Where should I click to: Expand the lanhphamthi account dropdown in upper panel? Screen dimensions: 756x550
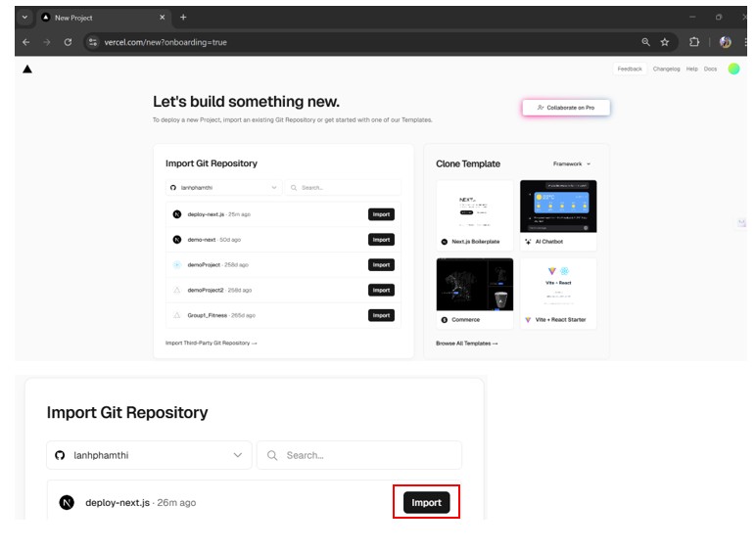pyautogui.click(x=223, y=188)
